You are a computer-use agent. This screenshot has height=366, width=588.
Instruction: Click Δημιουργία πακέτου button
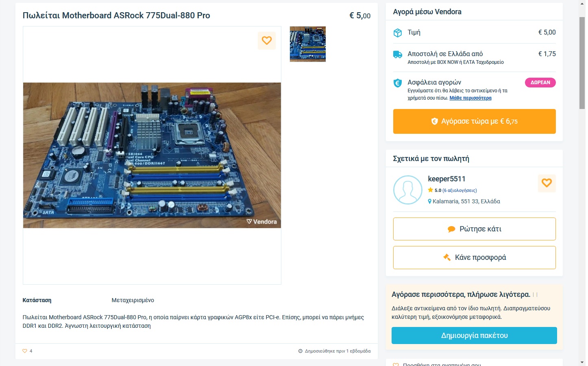click(474, 335)
